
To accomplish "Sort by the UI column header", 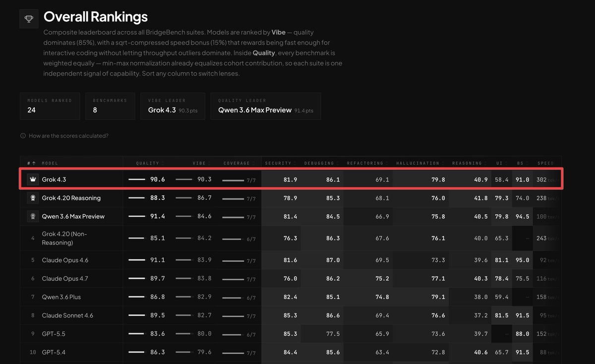I will coord(501,163).
